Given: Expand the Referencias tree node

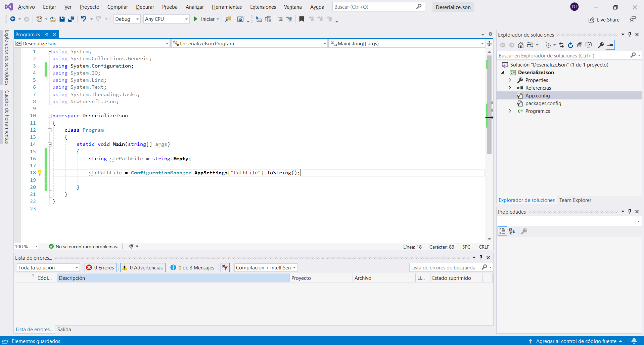Looking at the screenshot, I should pos(510,88).
